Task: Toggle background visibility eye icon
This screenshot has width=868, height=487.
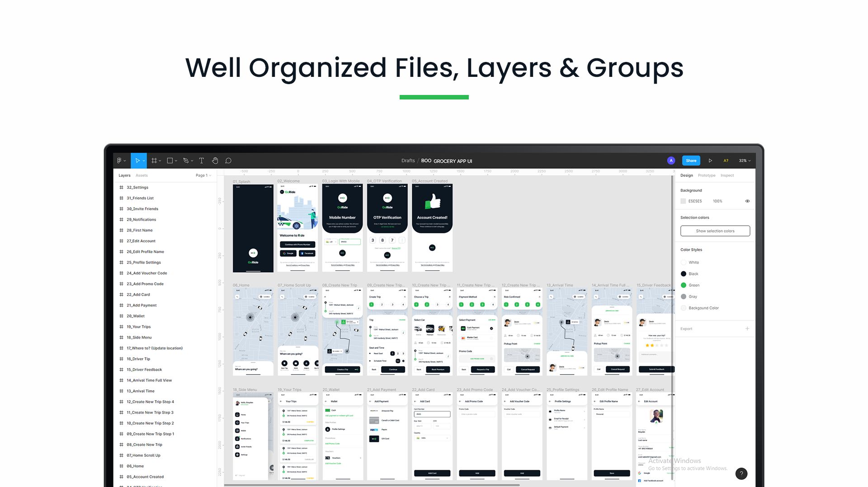Action: (747, 201)
